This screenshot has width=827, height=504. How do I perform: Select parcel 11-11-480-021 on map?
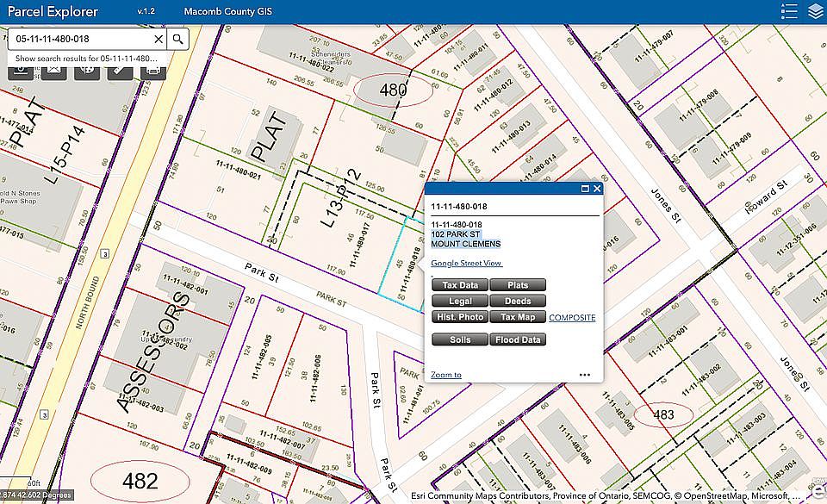point(238,169)
